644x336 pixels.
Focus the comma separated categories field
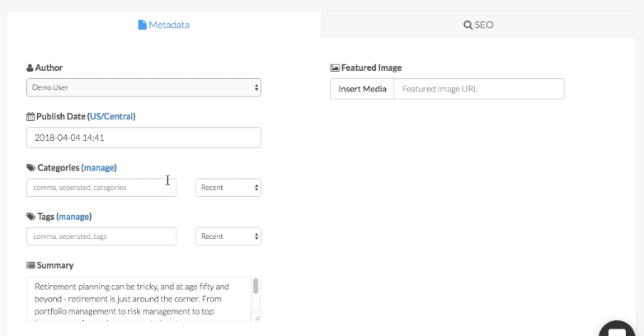101,188
